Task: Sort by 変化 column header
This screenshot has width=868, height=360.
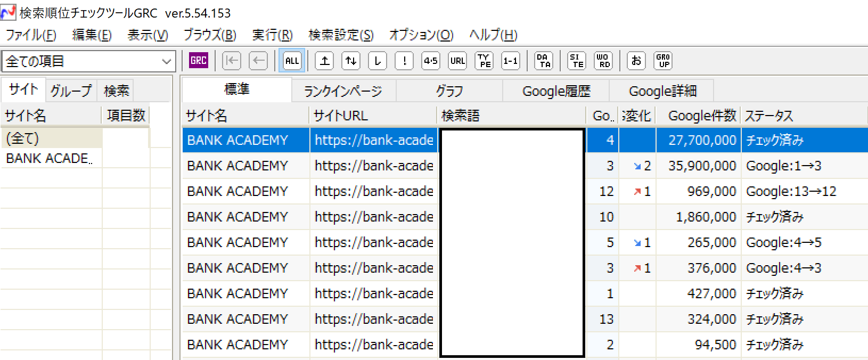Action: (637, 116)
